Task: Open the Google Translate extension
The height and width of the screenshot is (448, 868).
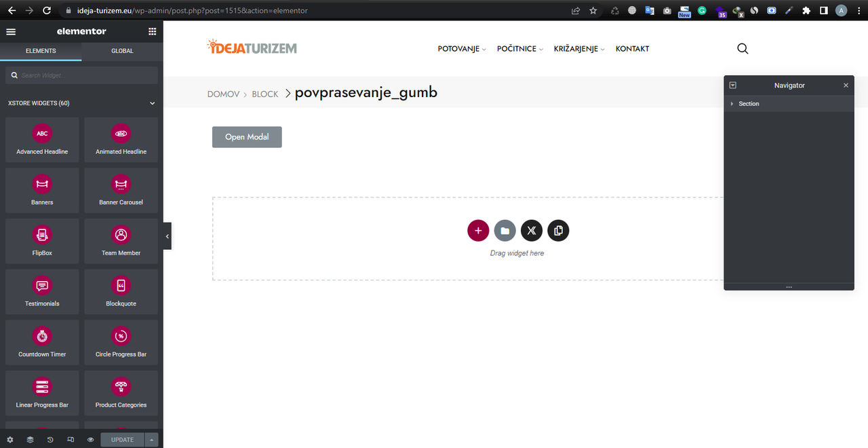Action: [x=650, y=11]
